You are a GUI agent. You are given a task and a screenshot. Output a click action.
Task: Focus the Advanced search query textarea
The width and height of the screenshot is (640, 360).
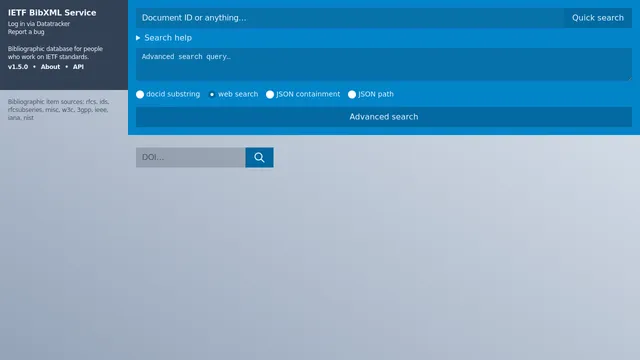coord(384,64)
